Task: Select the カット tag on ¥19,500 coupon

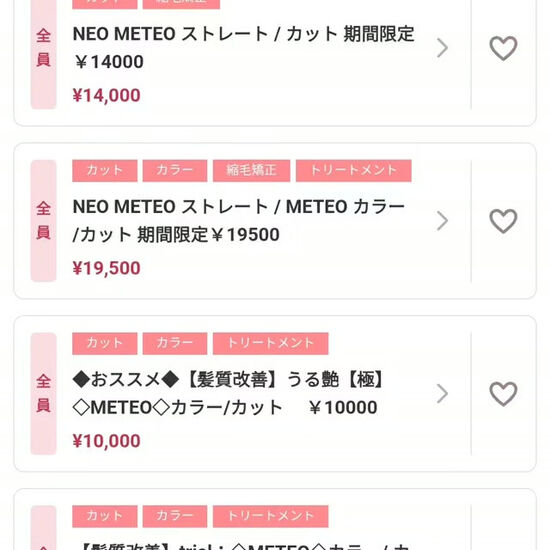Action: 105,170
